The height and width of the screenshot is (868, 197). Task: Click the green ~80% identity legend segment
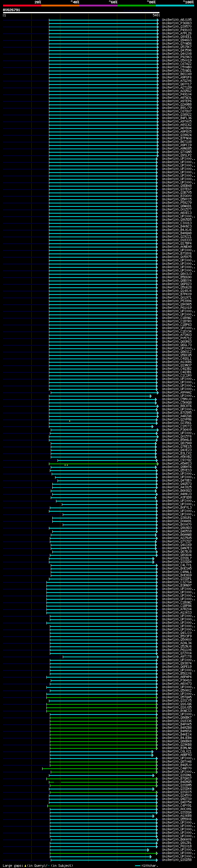(x=137, y=6)
